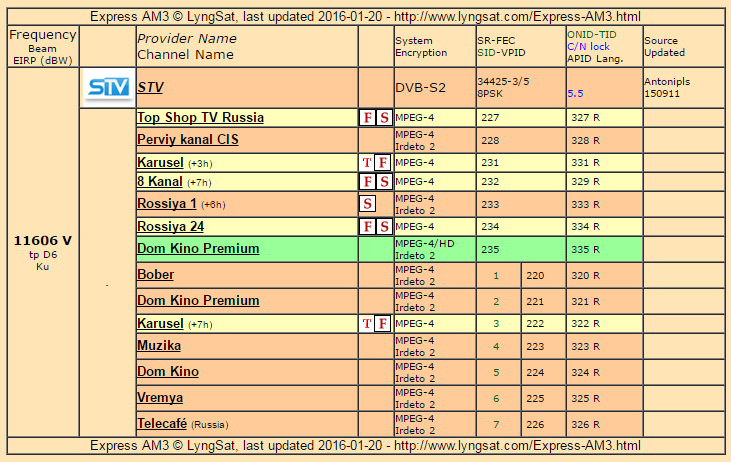Click the S icon for 8 Kanal
Image resolution: width=731 pixels, height=462 pixels.
pyautogui.click(x=384, y=181)
